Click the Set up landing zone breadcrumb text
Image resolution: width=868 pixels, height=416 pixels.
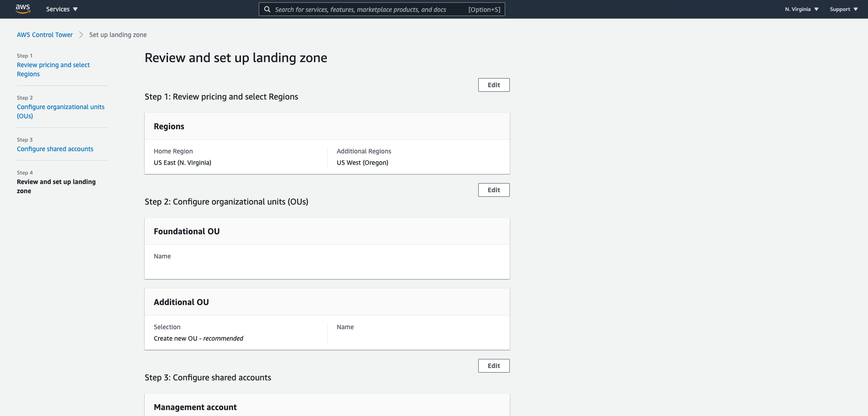coord(118,35)
